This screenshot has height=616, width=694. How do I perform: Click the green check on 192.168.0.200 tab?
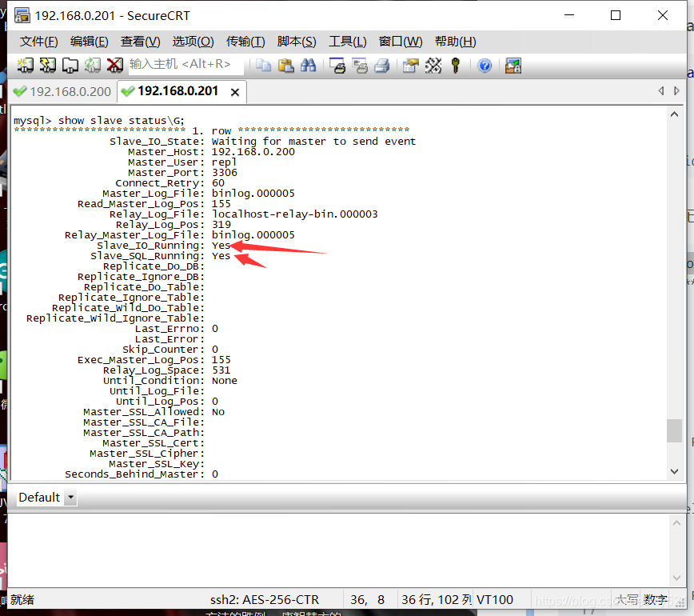[20, 91]
